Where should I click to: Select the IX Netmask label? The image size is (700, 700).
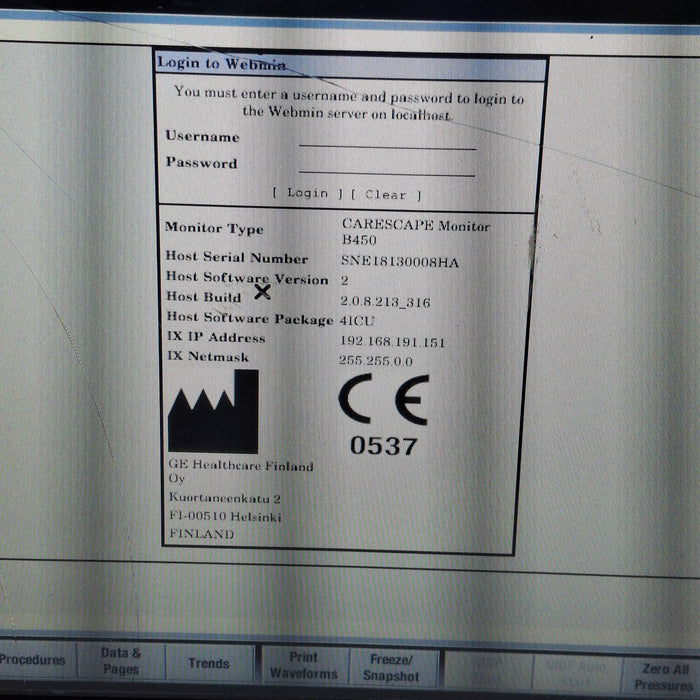[208, 356]
